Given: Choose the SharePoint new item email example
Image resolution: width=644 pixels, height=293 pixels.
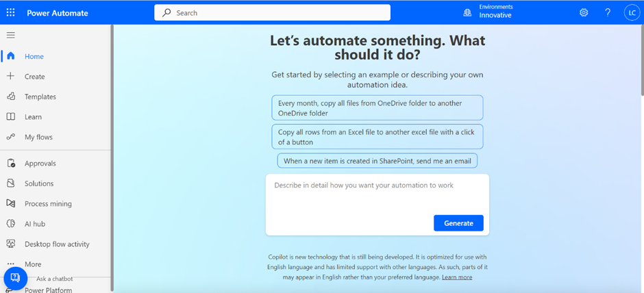Looking at the screenshot, I should (x=377, y=161).
